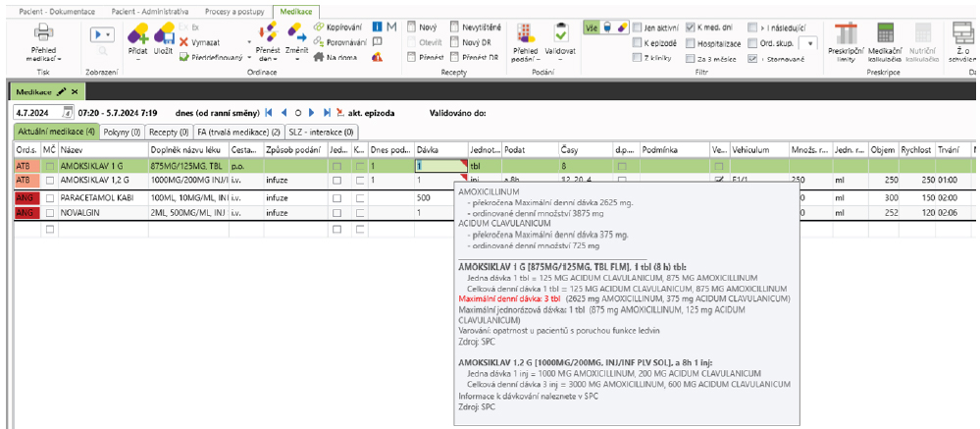Expand the Ord. skup. dropdown
The image size is (980, 429).
pos(809,44)
